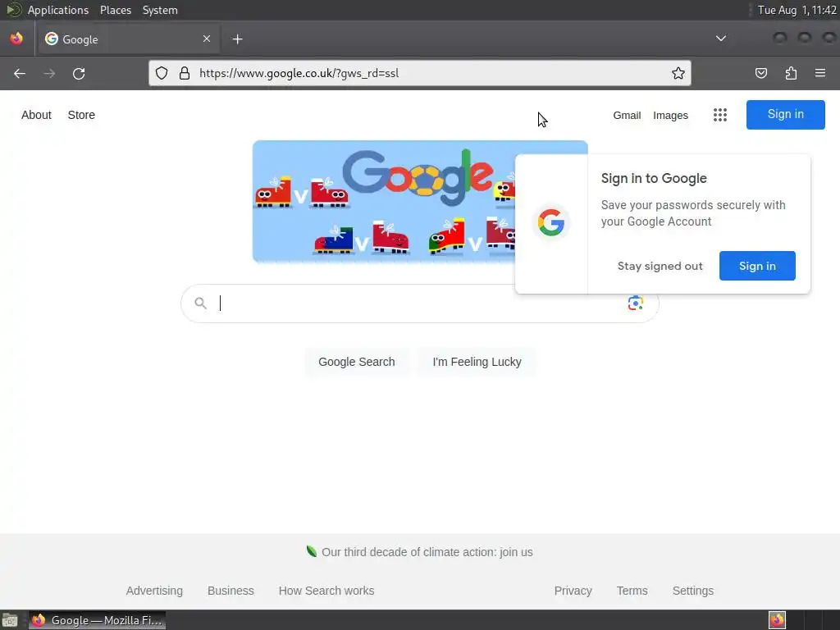The height and width of the screenshot is (630, 840).
Task: Click the Google G logo in sign-in popup
Action: point(551,222)
